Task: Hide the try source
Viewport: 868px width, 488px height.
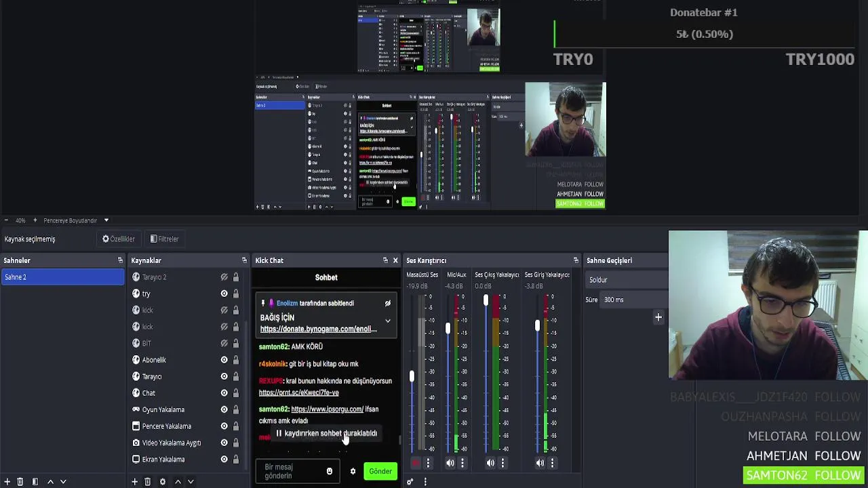Action: point(224,293)
